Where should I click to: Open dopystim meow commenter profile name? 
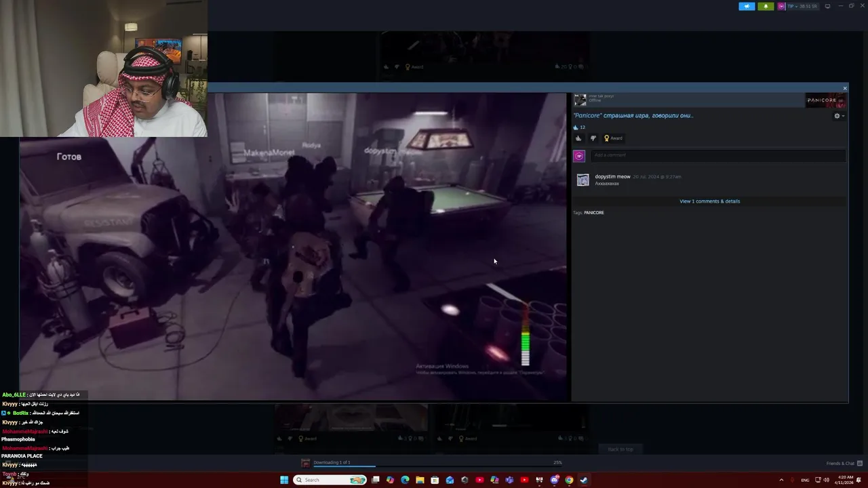click(612, 176)
